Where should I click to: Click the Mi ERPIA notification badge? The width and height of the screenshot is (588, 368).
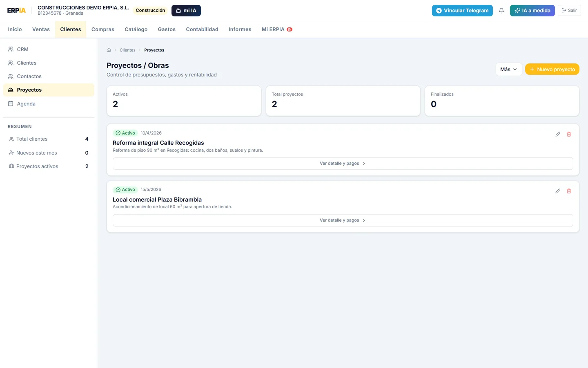pos(290,29)
